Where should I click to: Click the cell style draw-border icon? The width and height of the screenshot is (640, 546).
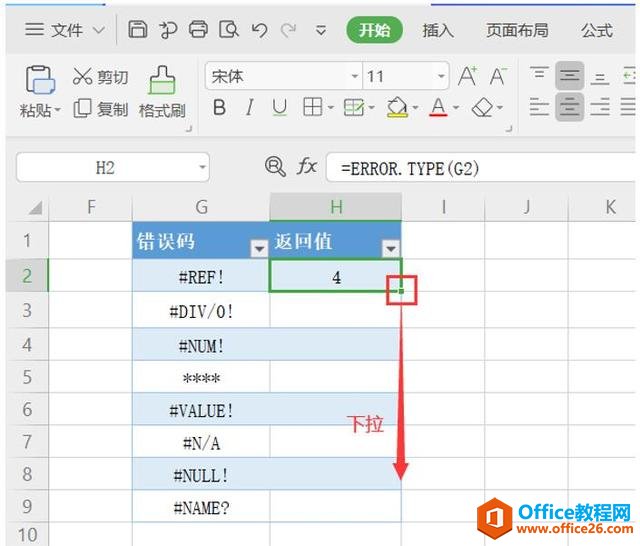click(x=353, y=108)
